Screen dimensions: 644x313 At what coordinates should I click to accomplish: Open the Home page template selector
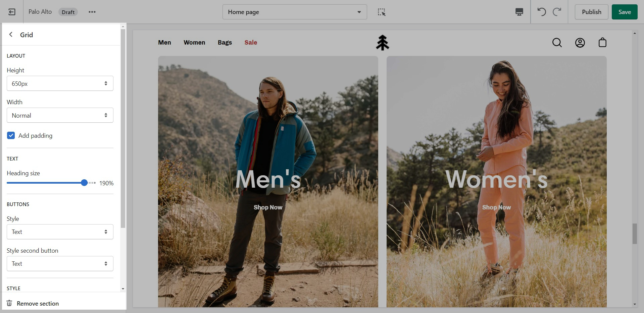294,12
